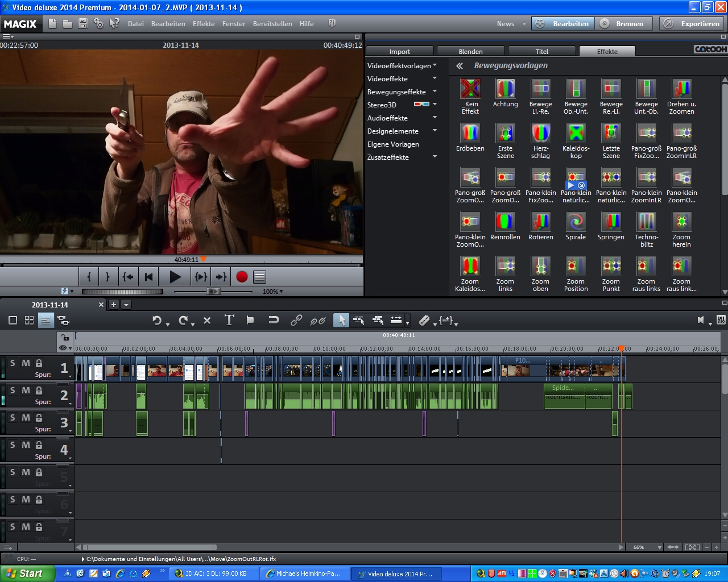Click the group objects chain link icon
This screenshot has width=728, height=582.
[296, 320]
